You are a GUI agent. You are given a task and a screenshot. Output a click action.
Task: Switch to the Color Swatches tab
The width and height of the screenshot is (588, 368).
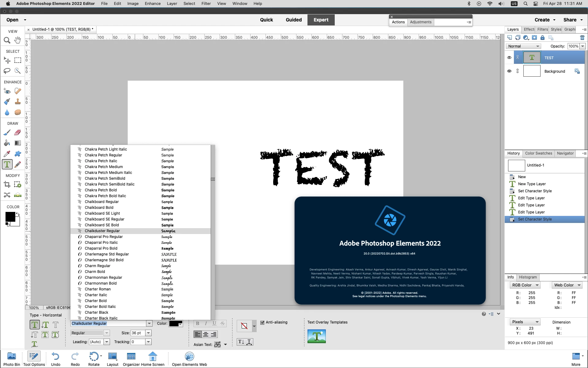538,153
